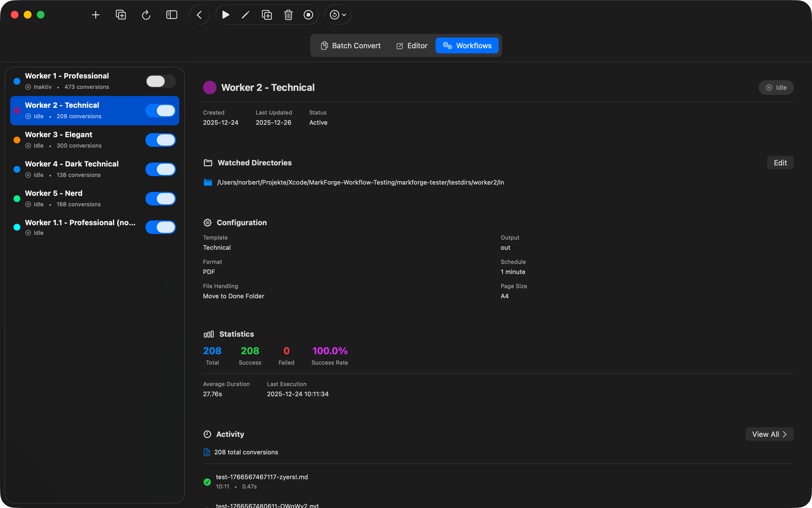Click the Watched Directories folder outline icon
The width and height of the screenshot is (812, 508).
tap(208, 163)
